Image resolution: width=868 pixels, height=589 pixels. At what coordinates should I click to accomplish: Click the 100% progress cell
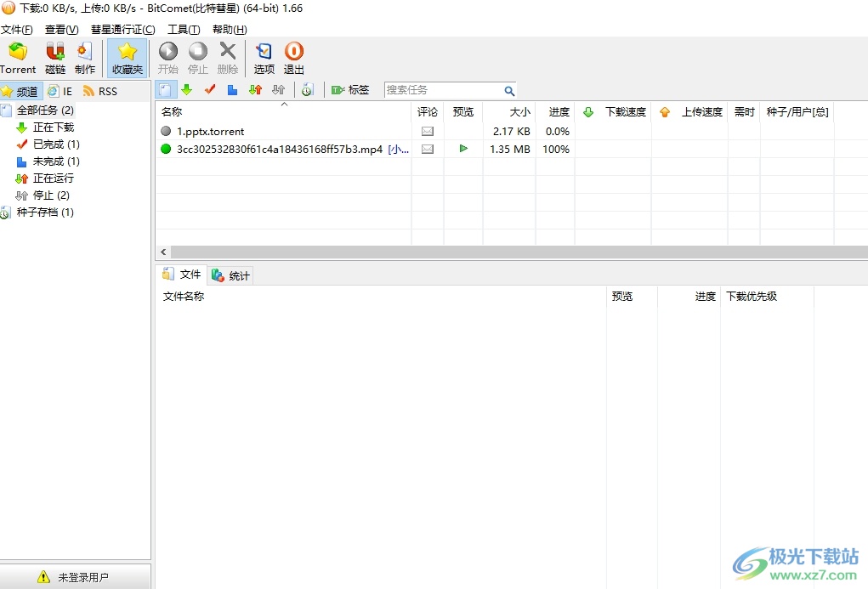(556, 150)
